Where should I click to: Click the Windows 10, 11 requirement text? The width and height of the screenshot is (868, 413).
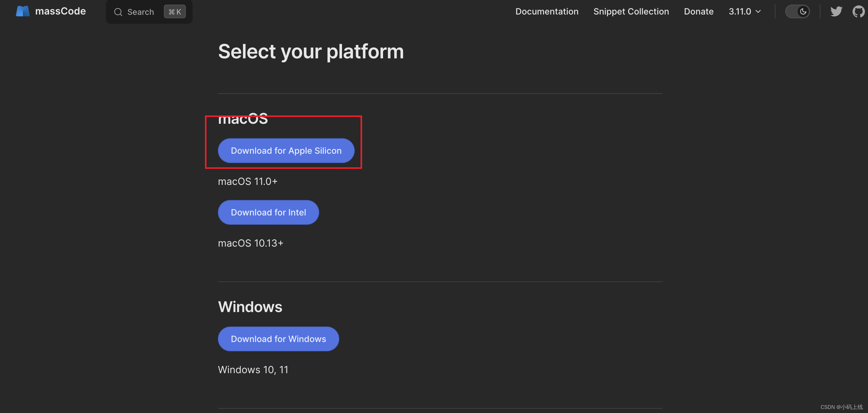click(253, 369)
